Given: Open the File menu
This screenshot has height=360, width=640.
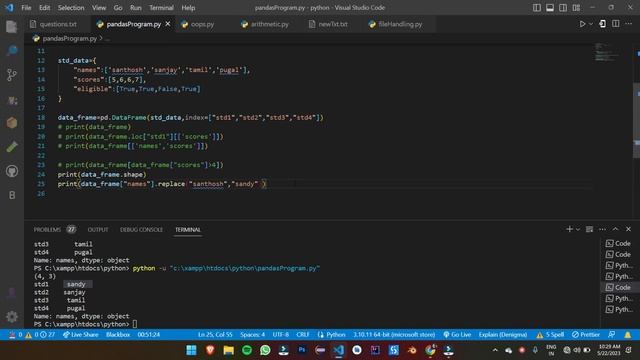Looking at the screenshot, I should click(26, 8).
